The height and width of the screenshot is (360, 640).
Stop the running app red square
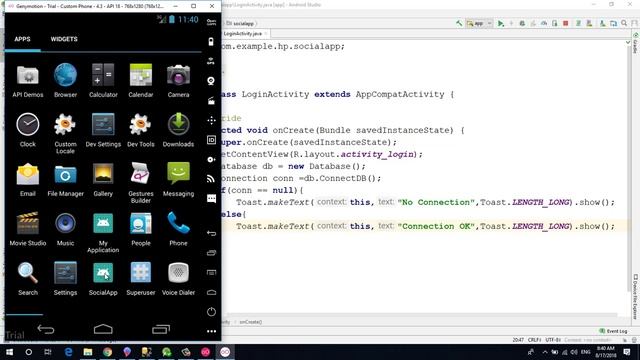pyautogui.click(x=566, y=23)
